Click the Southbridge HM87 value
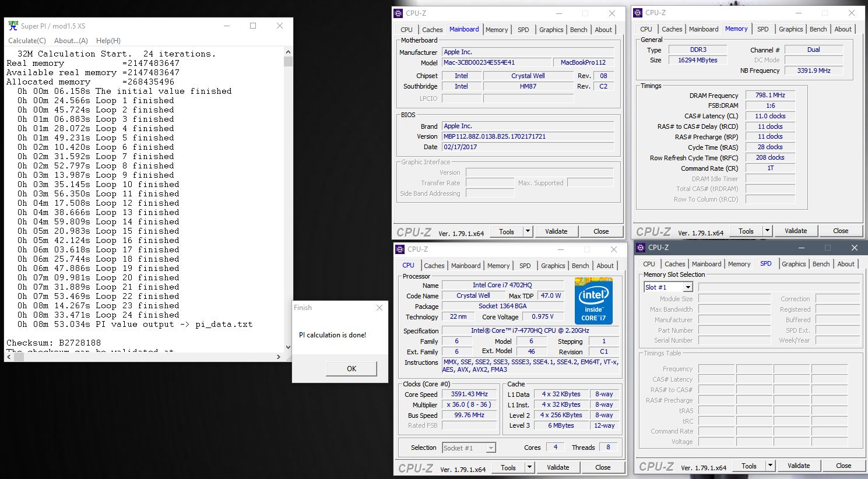 528,86
